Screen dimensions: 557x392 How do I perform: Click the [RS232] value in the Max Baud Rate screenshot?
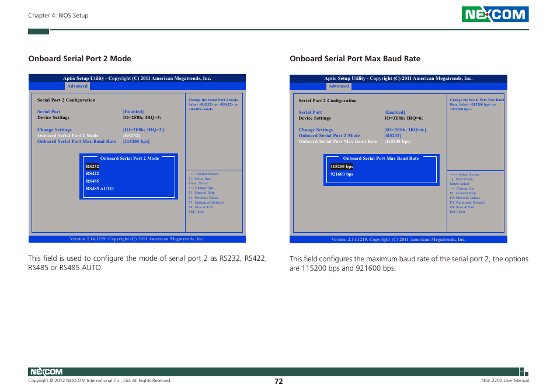click(392, 135)
